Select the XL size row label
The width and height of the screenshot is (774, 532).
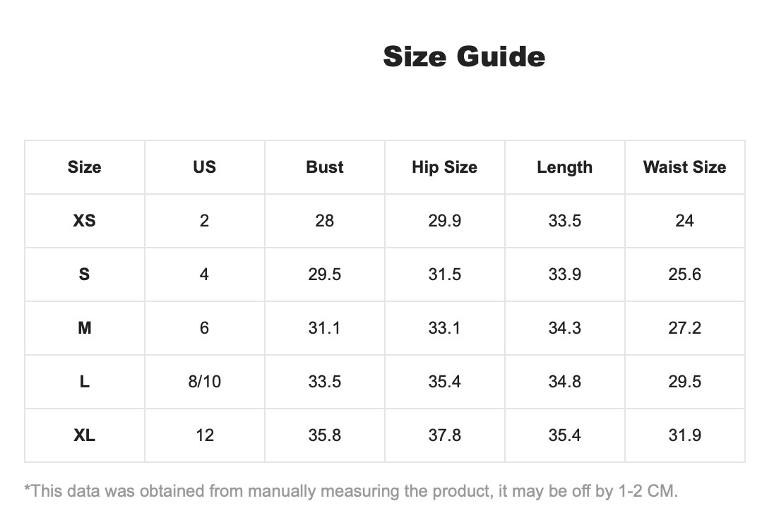(x=85, y=435)
